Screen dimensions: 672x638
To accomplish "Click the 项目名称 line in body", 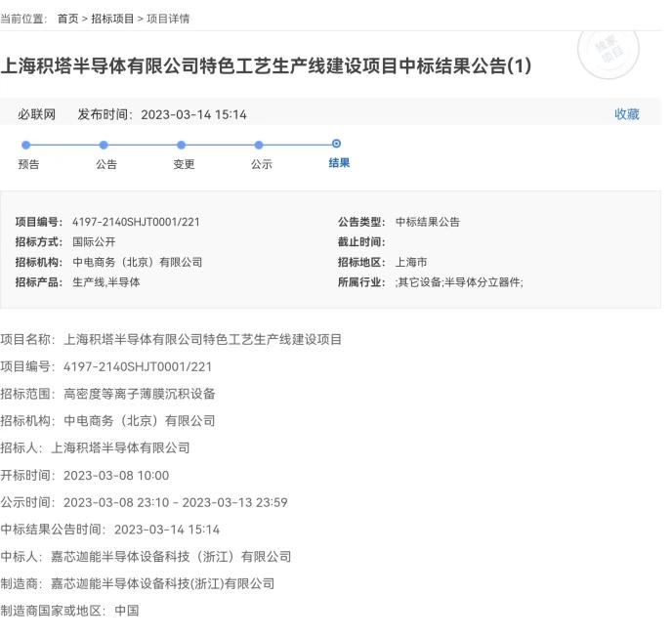I will 171,340.
